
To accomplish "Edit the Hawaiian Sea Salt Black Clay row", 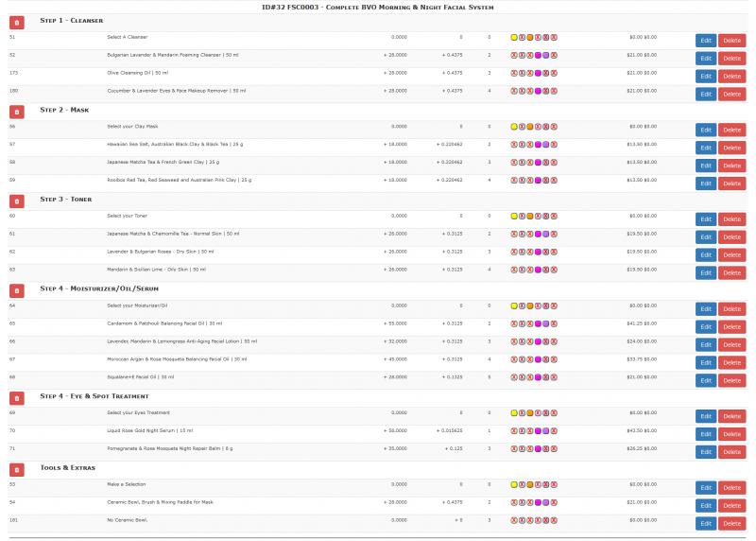I will pos(706,148).
